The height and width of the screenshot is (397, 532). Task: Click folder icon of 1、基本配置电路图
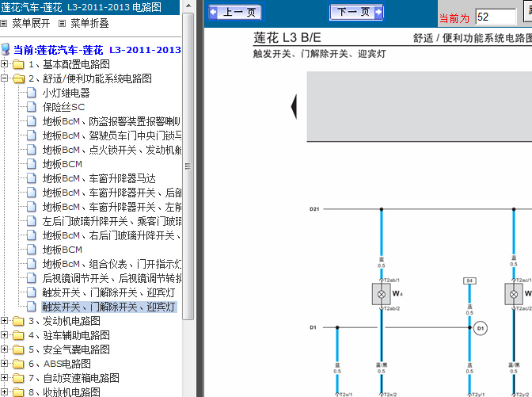click(18, 64)
